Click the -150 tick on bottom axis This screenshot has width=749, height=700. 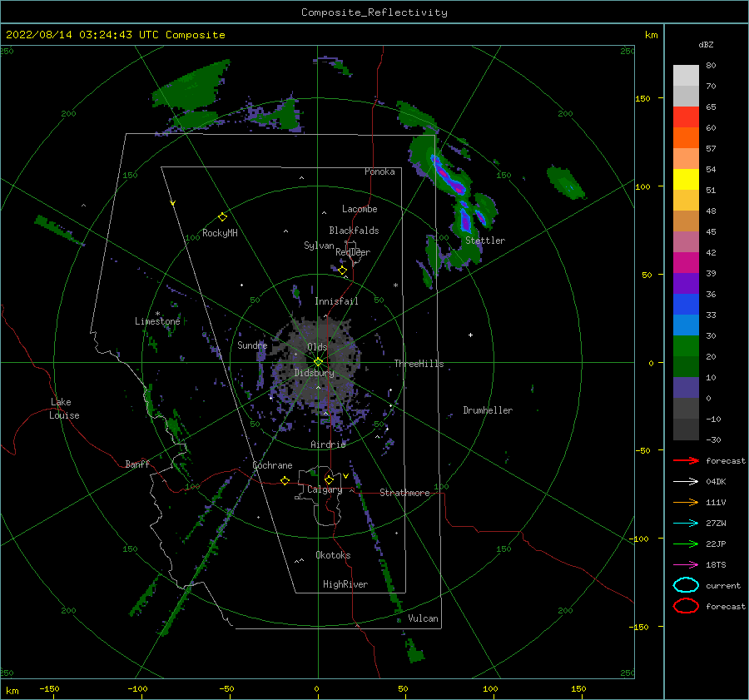[x=50, y=688]
